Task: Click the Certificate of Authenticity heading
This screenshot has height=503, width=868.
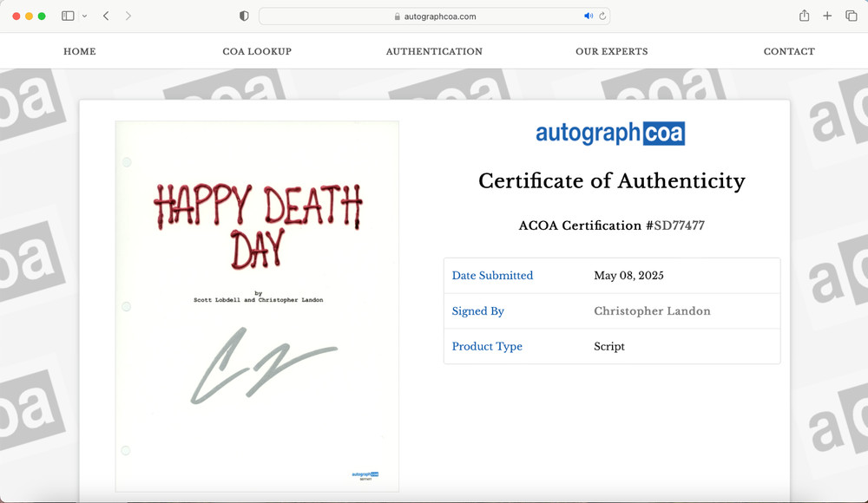Action: pos(612,181)
